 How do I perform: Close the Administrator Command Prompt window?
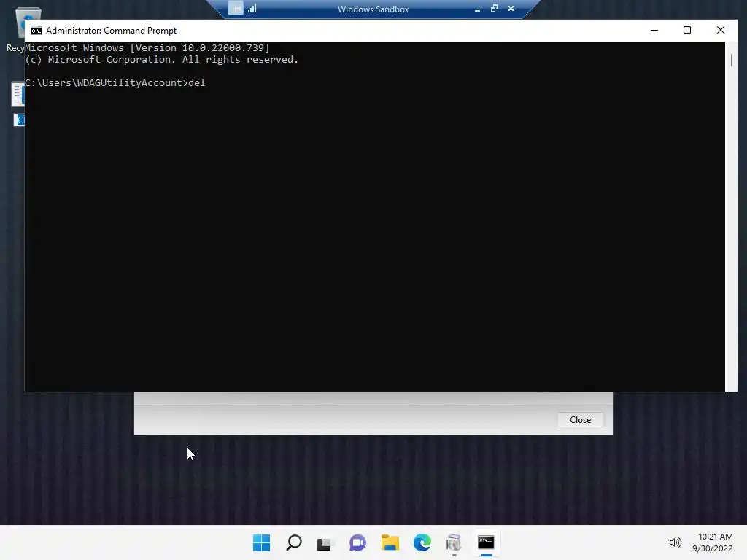click(x=720, y=30)
